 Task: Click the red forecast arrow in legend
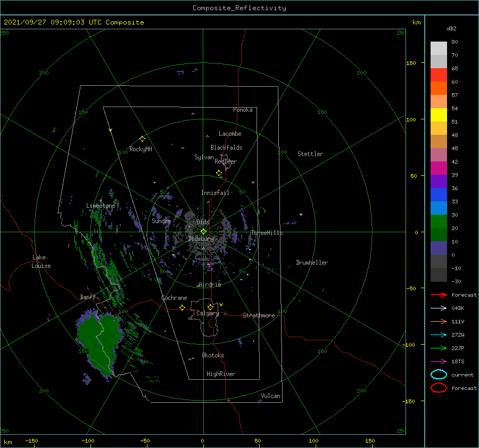(439, 295)
